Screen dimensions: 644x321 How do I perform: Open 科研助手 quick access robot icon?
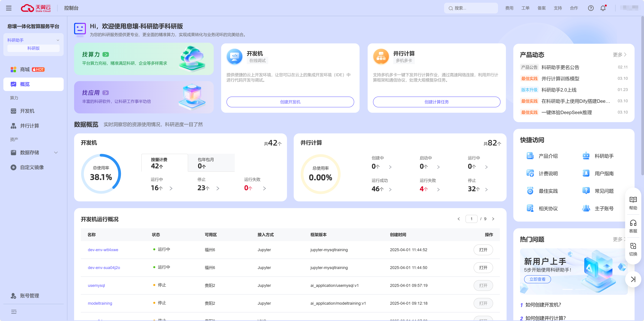586,156
